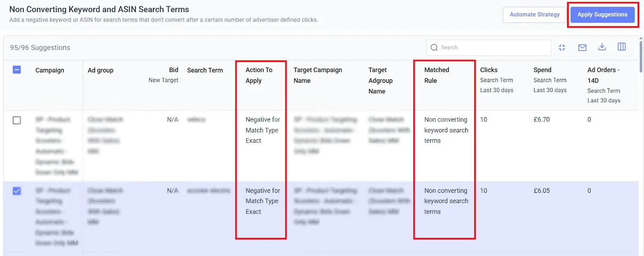
Task: Click the Search Term column header
Action: click(204, 70)
